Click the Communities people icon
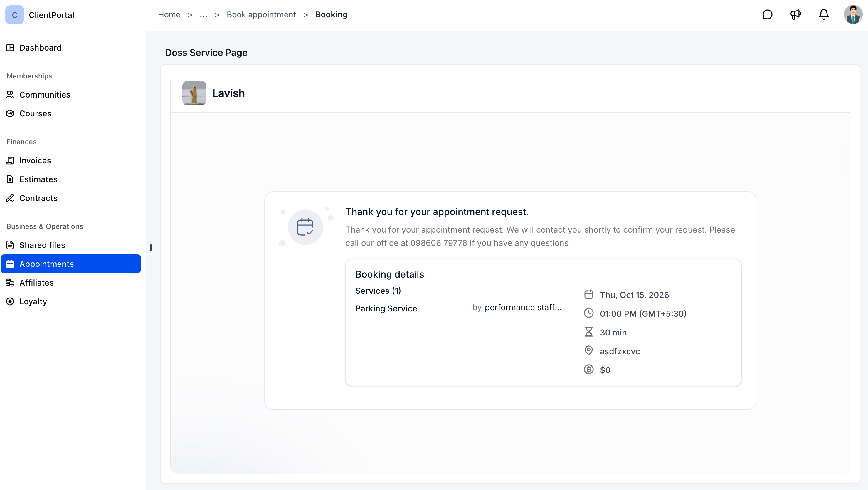The image size is (868, 490). coord(10,95)
